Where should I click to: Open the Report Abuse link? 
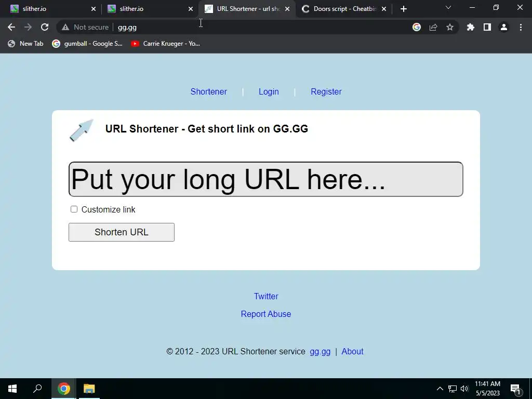click(x=266, y=314)
